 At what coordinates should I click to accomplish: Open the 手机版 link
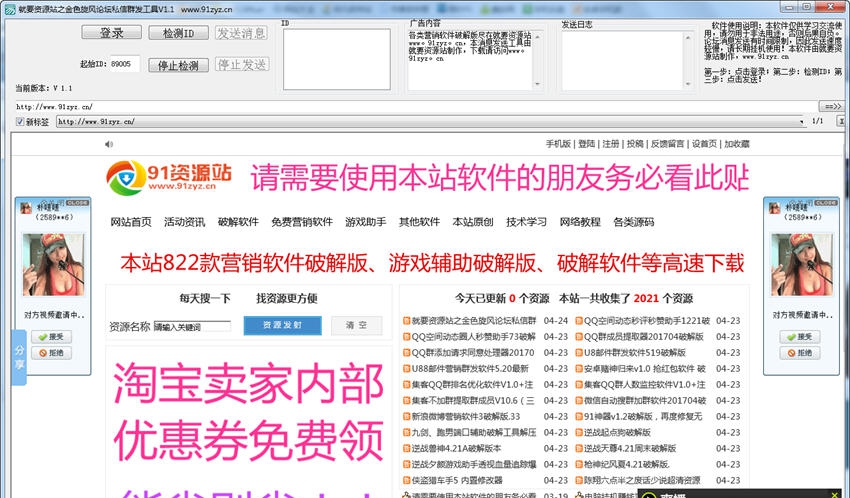point(558,144)
